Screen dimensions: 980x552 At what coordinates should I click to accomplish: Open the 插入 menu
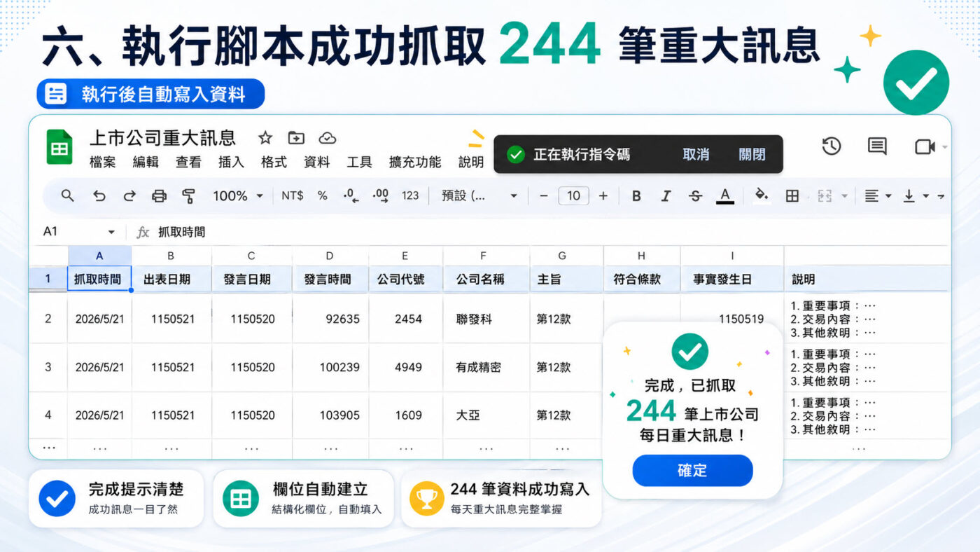pos(231,163)
